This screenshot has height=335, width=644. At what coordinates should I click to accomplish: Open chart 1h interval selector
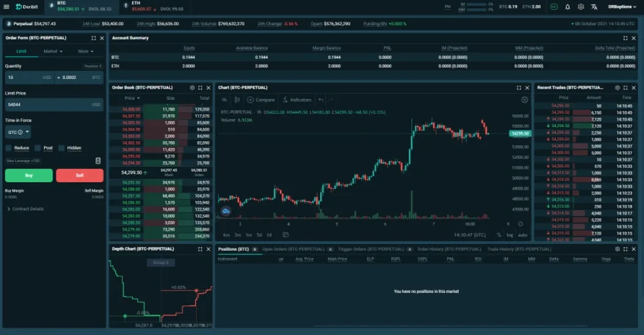[224, 100]
